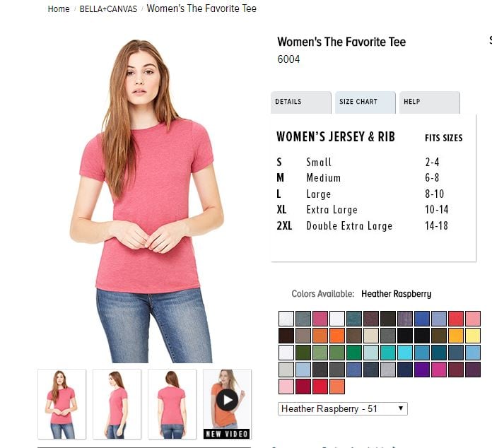Viewport: 492px width, 448px height.
Task: Choose the light pink swatch in last row
Action: (x=286, y=387)
